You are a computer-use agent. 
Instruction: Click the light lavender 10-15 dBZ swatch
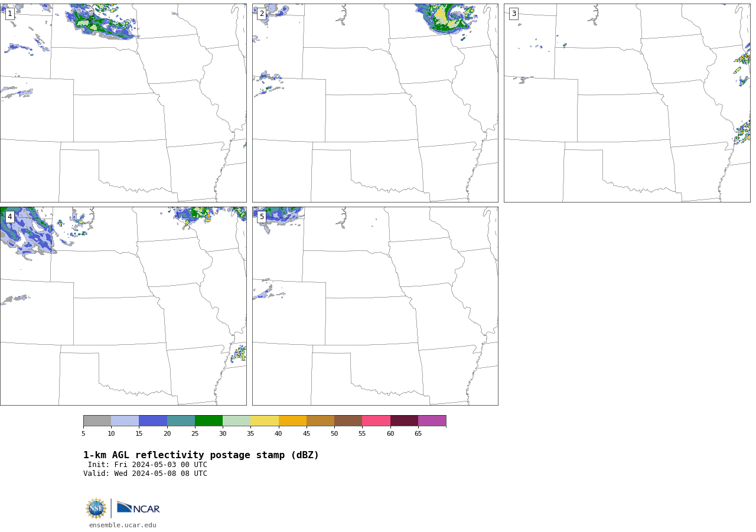(125, 421)
